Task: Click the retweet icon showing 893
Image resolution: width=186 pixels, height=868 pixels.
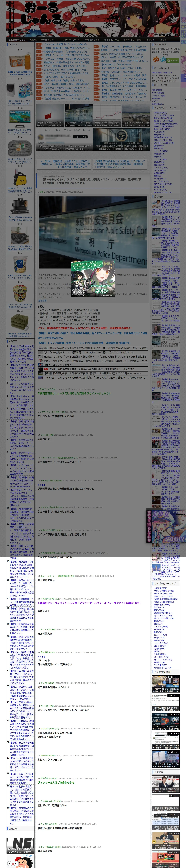Action: [x=56, y=130]
